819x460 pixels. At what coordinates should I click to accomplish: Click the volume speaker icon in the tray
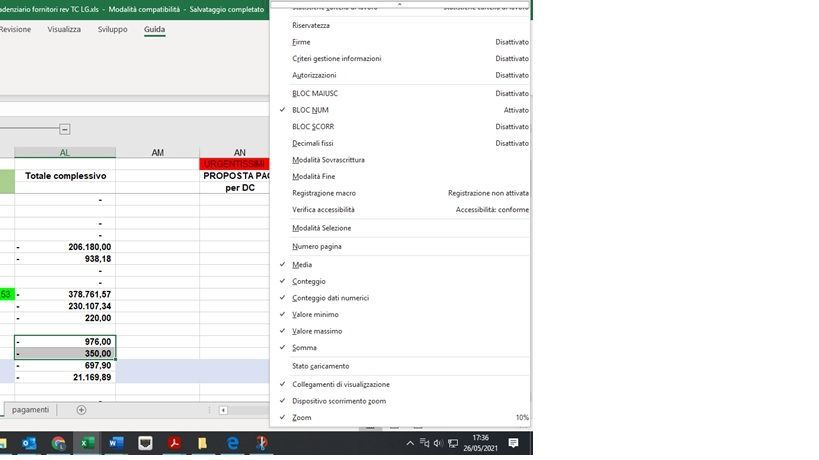tap(438, 443)
